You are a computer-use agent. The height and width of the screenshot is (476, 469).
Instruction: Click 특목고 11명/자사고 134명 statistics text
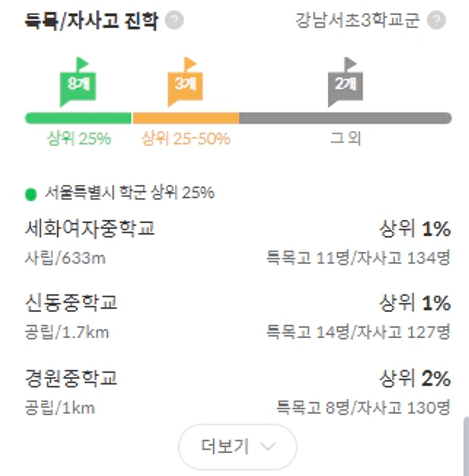coord(358,258)
